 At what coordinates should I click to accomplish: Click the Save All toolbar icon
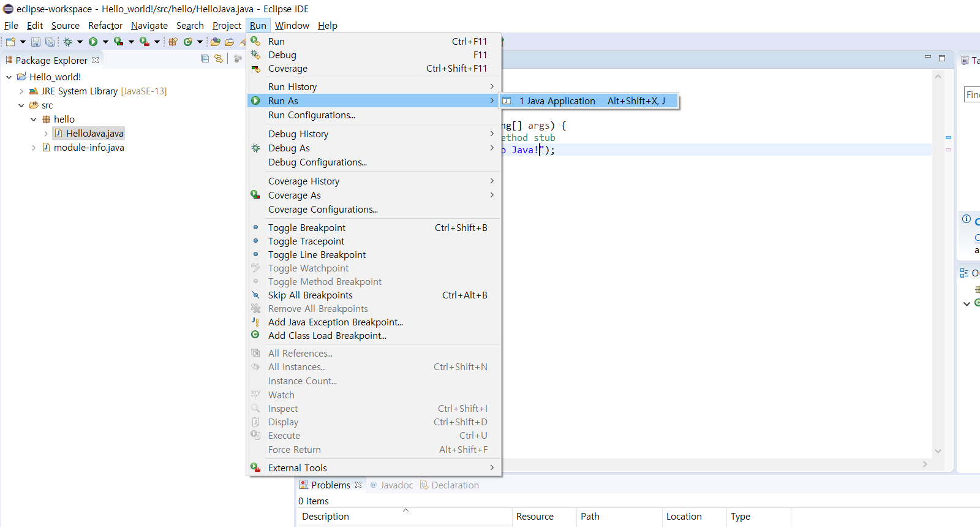coord(50,42)
